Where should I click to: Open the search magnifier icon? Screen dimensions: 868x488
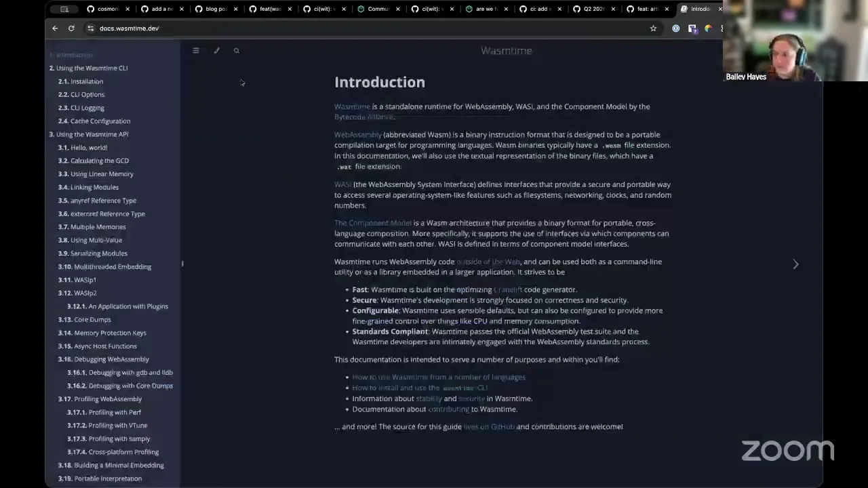click(x=237, y=50)
